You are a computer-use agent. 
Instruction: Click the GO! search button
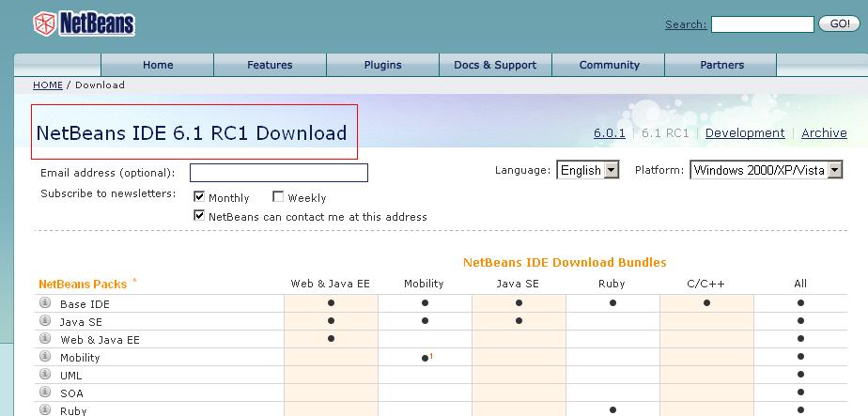(x=839, y=23)
